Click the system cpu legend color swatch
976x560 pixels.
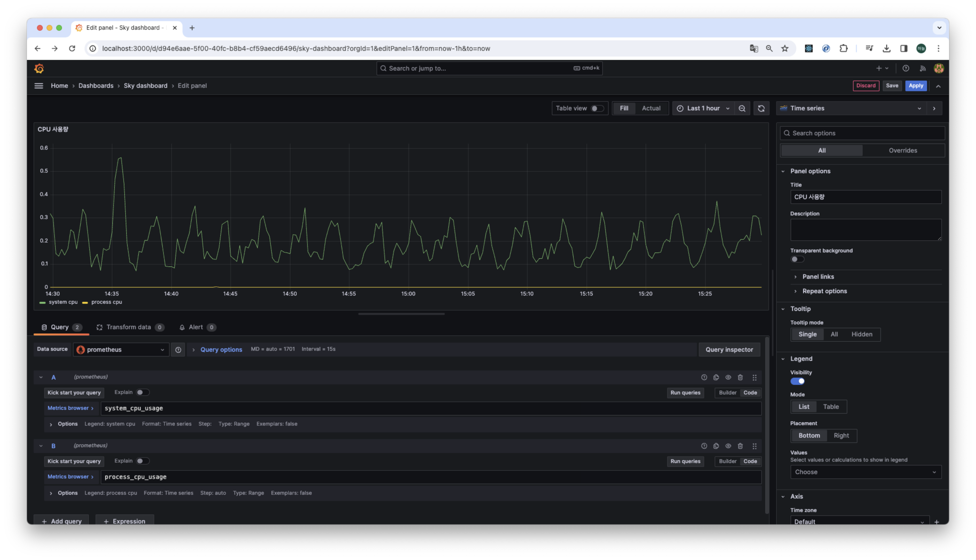coord(42,302)
